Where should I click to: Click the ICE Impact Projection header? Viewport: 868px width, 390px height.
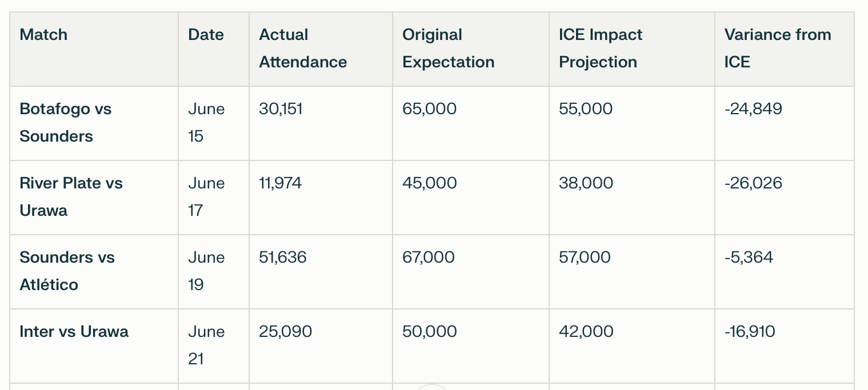point(601,49)
